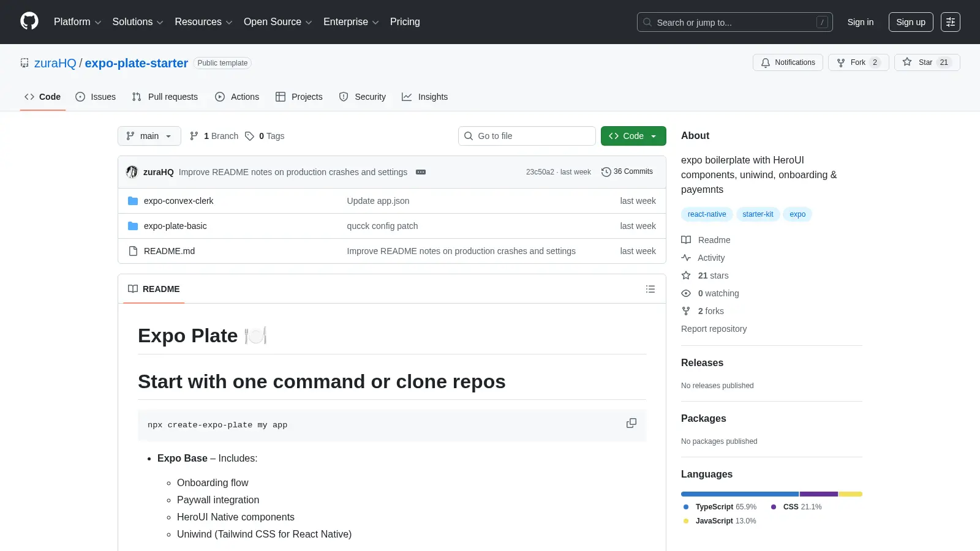Click the bell icon in Notifications button
980x551 pixels.
[766, 62]
